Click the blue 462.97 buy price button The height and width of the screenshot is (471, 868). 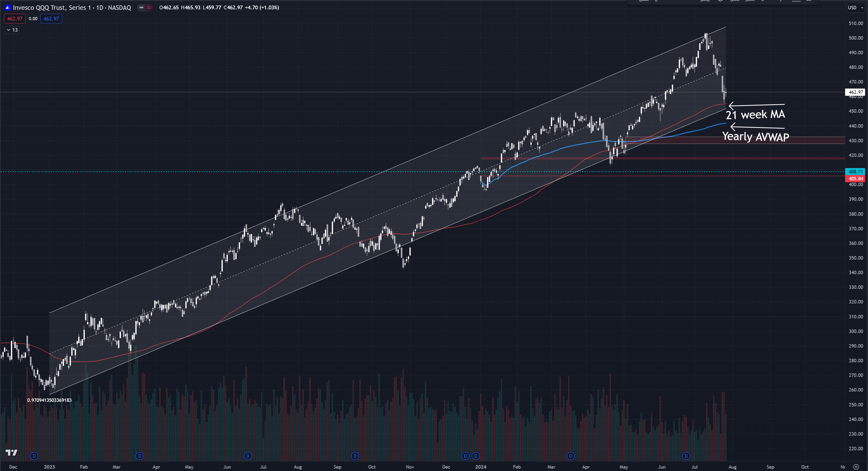tap(51, 19)
